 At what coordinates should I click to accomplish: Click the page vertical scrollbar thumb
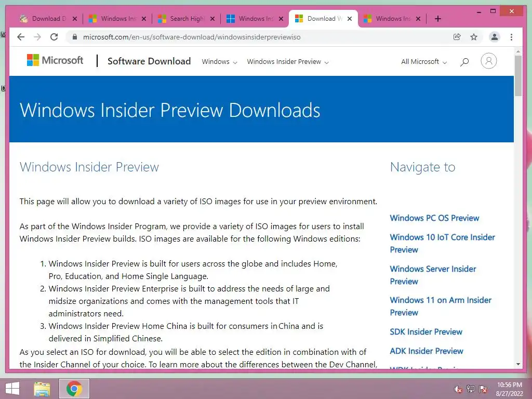[x=518, y=76]
